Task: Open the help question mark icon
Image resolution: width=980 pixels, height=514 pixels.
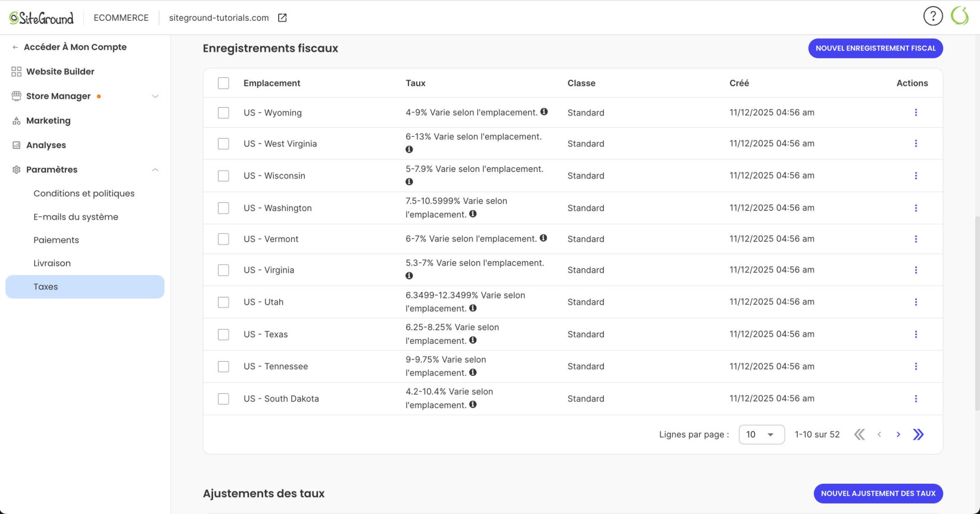Action: click(933, 16)
